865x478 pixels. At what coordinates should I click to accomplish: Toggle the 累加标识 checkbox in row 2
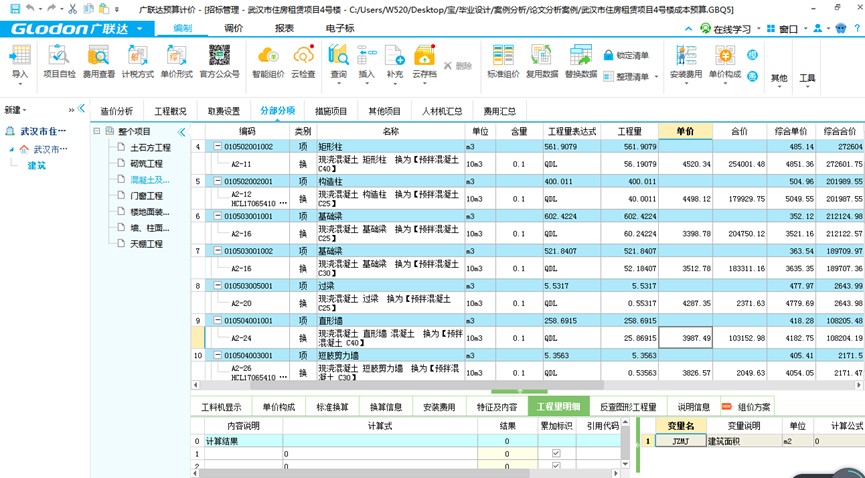point(557,466)
